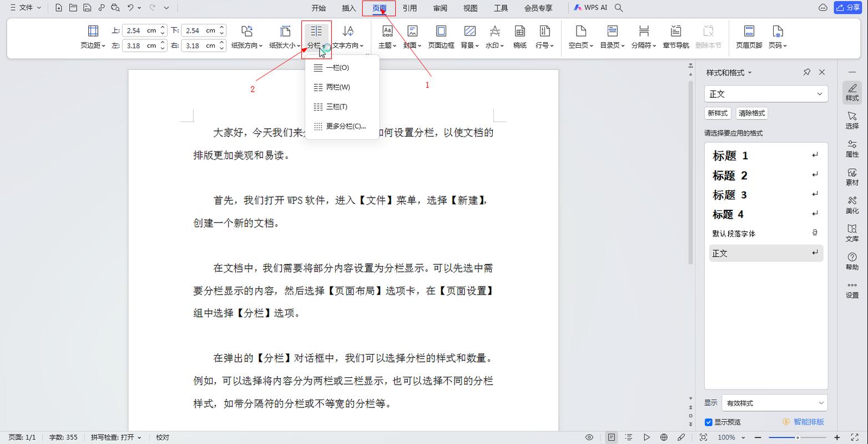Click the 新样式 button
This screenshot has height=444, width=868.
point(717,113)
